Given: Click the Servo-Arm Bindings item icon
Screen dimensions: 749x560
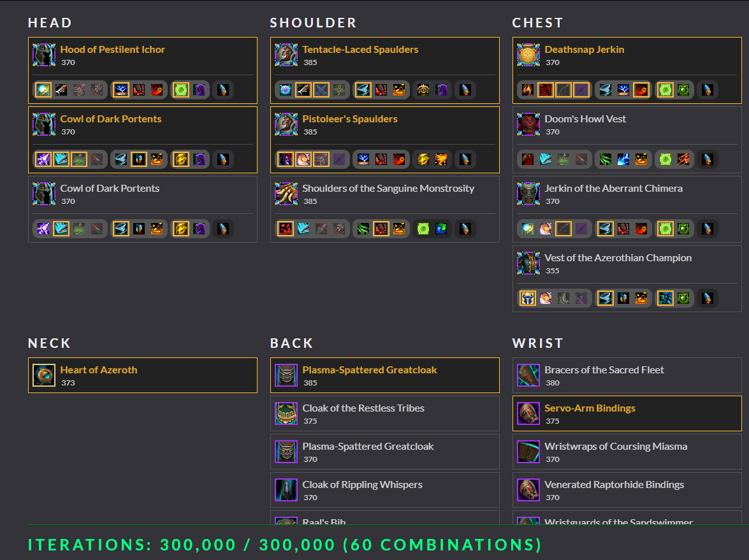Looking at the screenshot, I should coord(528,413).
